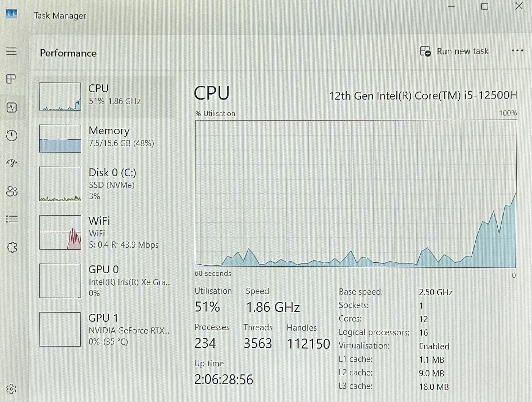Select the Disk 0 (C:) entry
This screenshot has width=532, height=402.
coord(103,184)
